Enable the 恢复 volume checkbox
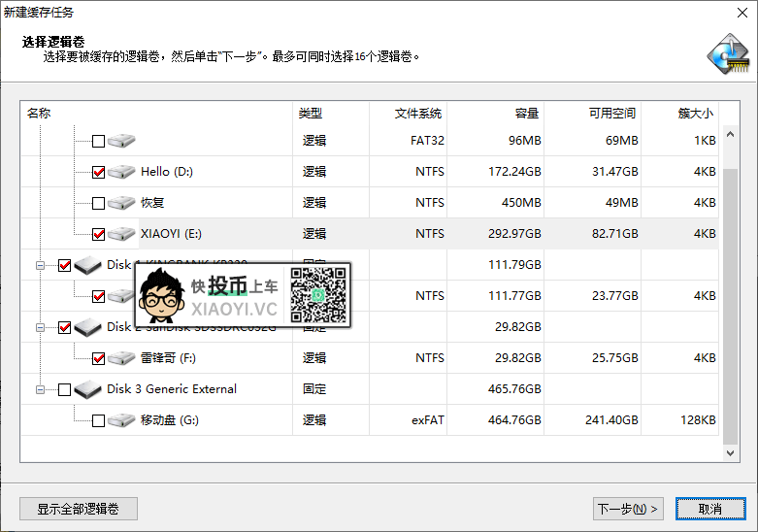This screenshot has width=758, height=532. [x=98, y=204]
